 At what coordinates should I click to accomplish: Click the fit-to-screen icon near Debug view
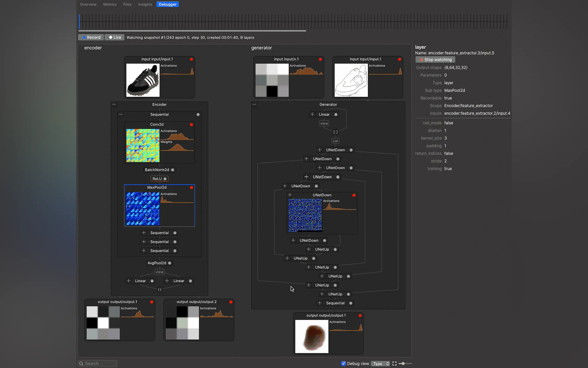click(394, 363)
